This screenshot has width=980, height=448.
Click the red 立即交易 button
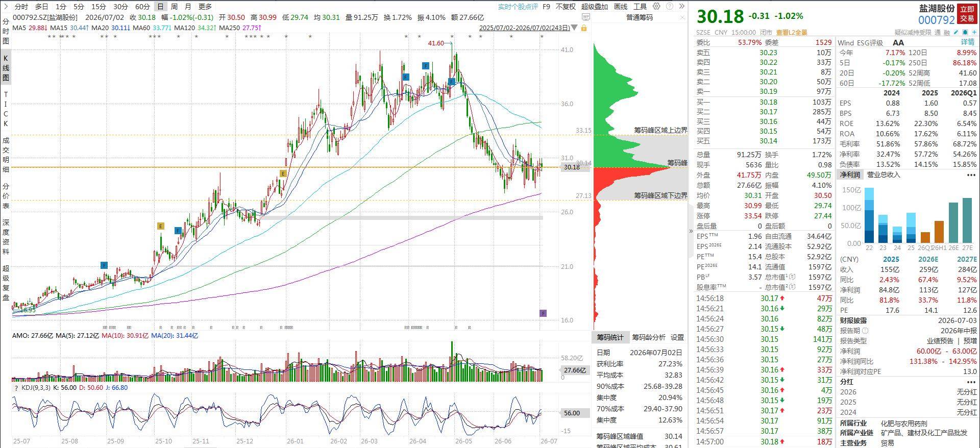967,14
